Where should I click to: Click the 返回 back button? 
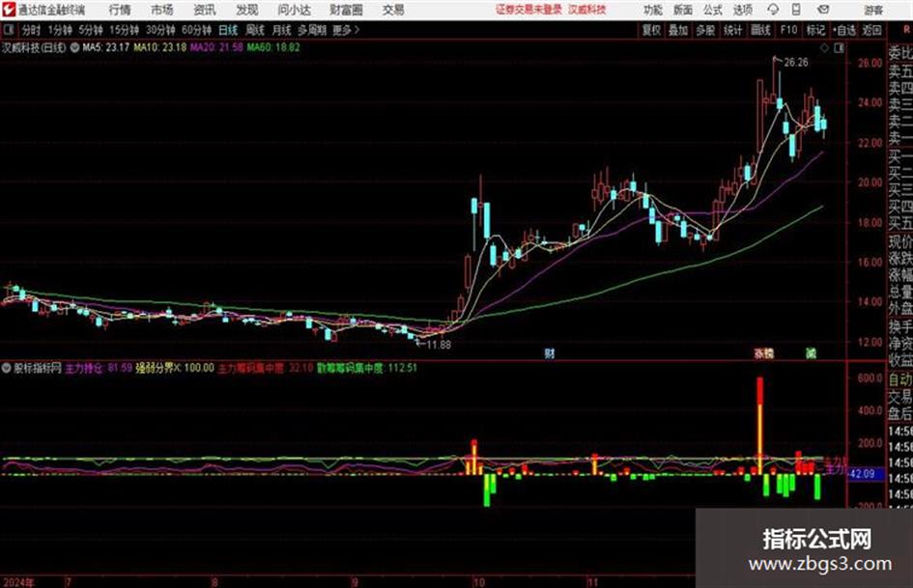pyautogui.click(x=871, y=30)
